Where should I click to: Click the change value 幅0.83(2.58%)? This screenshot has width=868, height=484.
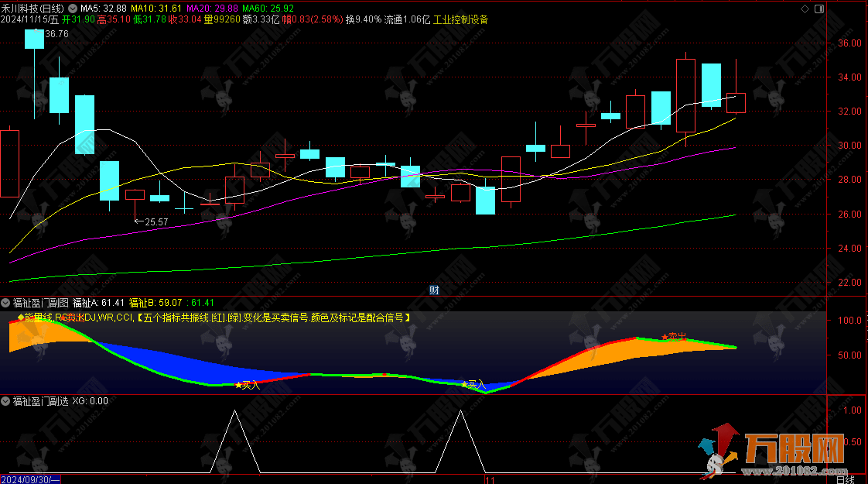pyautogui.click(x=313, y=19)
